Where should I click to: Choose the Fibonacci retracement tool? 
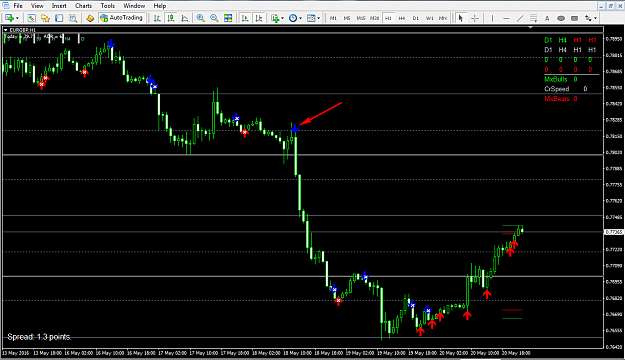pyautogui.click(x=533, y=18)
